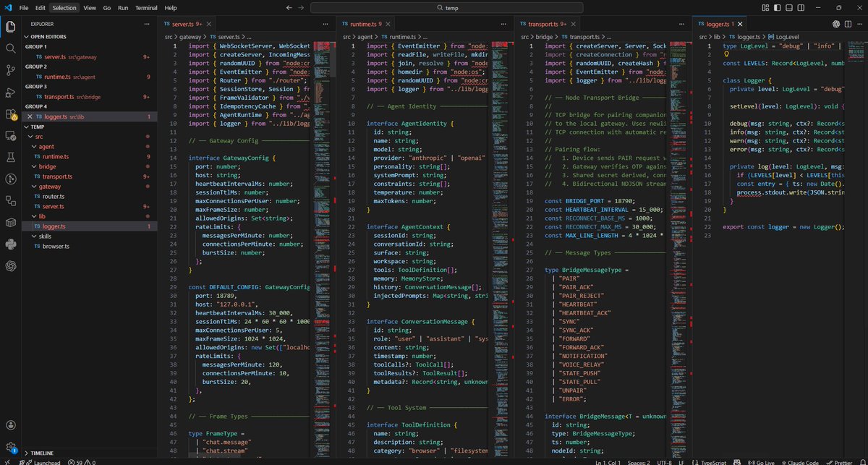Go forward with the navigation right arrow
Image resolution: width=868 pixels, height=465 pixels.
pyautogui.click(x=302, y=7)
